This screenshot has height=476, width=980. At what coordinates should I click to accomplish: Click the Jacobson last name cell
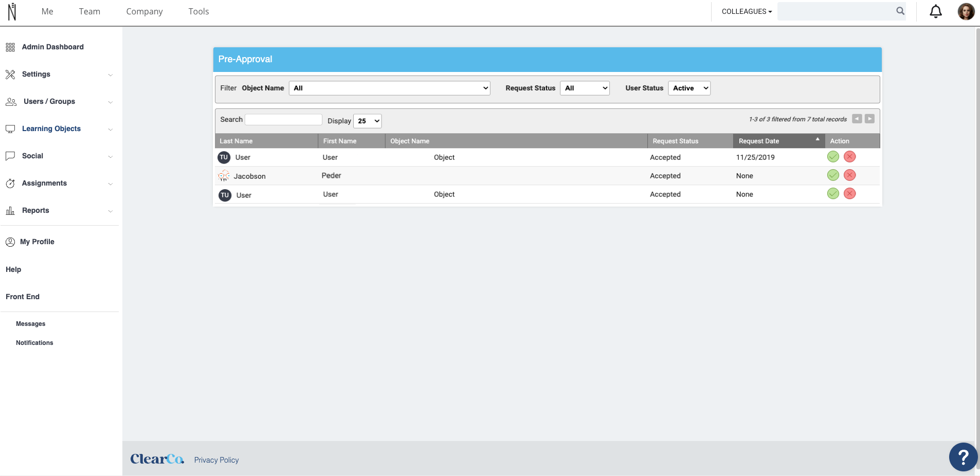point(249,176)
